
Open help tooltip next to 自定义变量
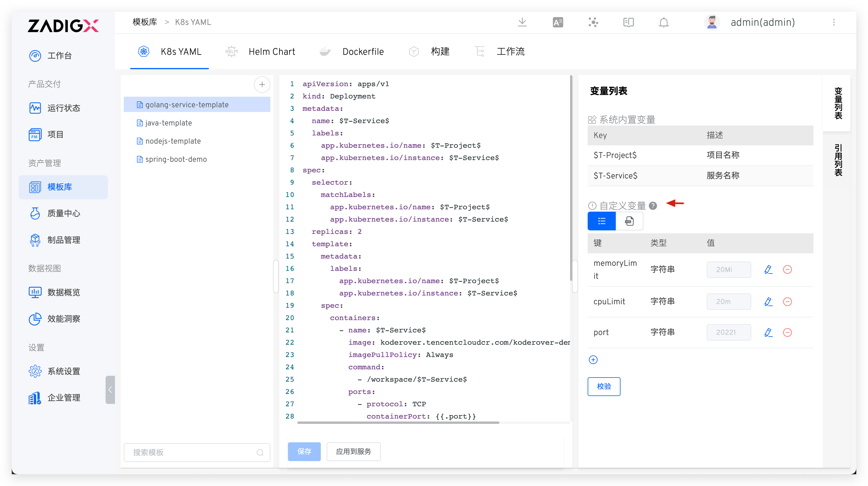653,205
